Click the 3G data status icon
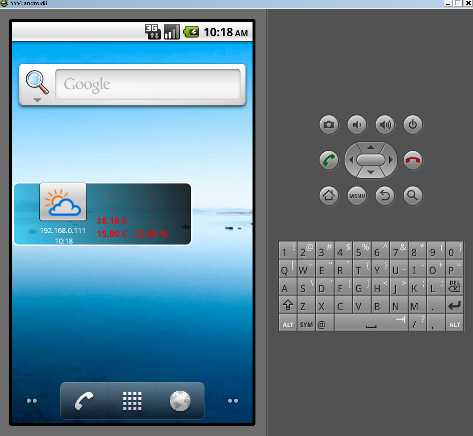The width and height of the screenshot is (473, 436). 153,32
